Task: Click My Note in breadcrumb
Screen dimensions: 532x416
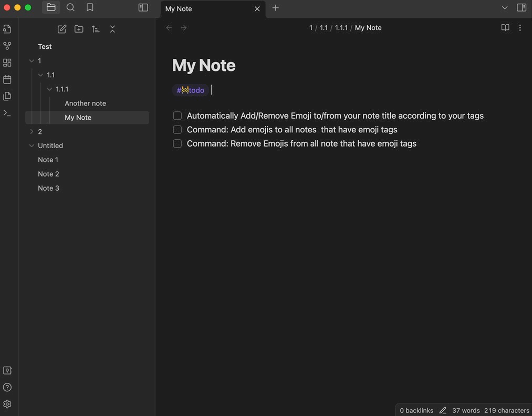Action: (368, 28)
